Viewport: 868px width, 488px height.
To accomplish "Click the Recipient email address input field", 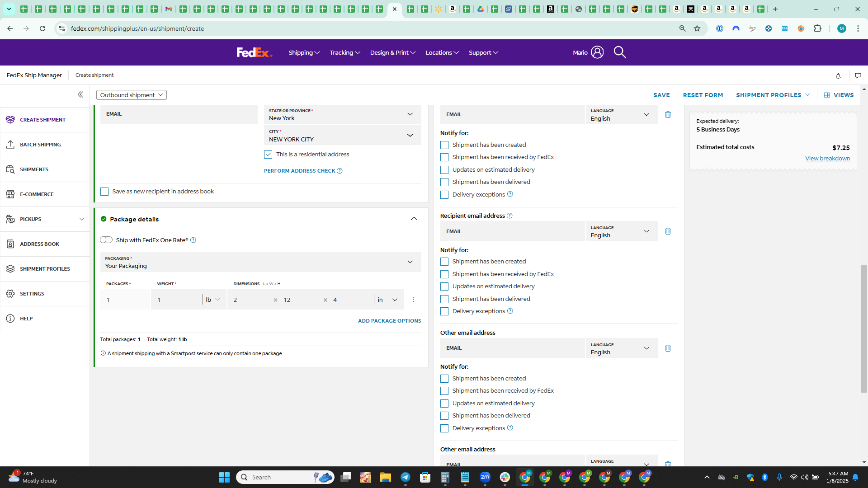I will tap(513, 231).
